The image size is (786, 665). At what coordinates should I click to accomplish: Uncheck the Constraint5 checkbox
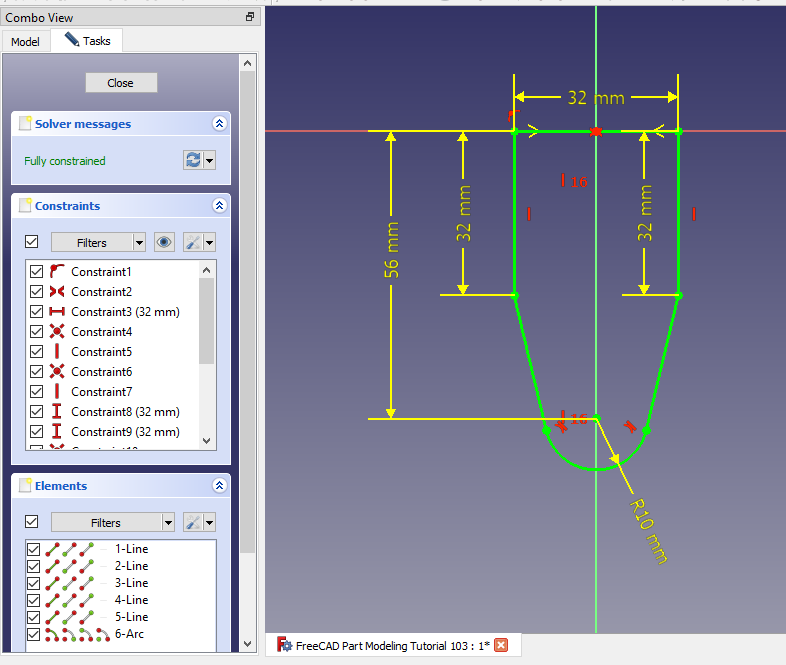[37, 352]
